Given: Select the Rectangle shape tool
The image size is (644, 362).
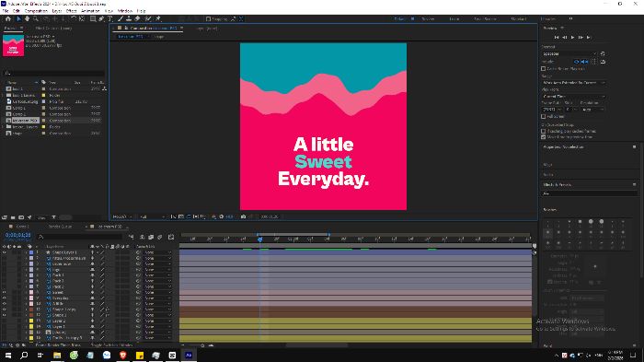Looking at the screenshot, I should click(93, 19).
